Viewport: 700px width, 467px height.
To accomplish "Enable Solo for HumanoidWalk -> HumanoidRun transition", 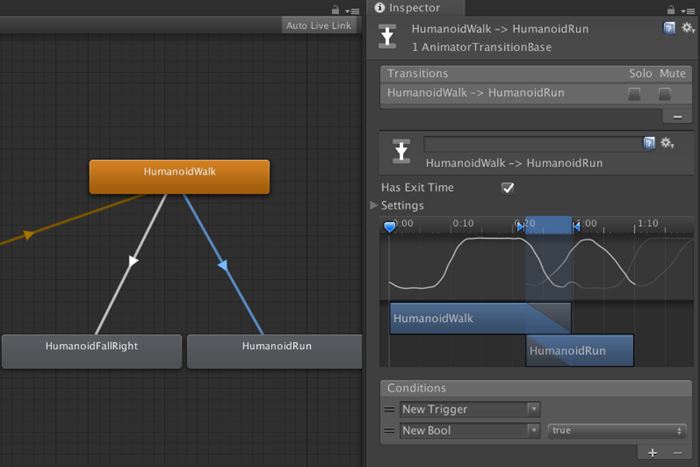I will (x=634, y=93).
